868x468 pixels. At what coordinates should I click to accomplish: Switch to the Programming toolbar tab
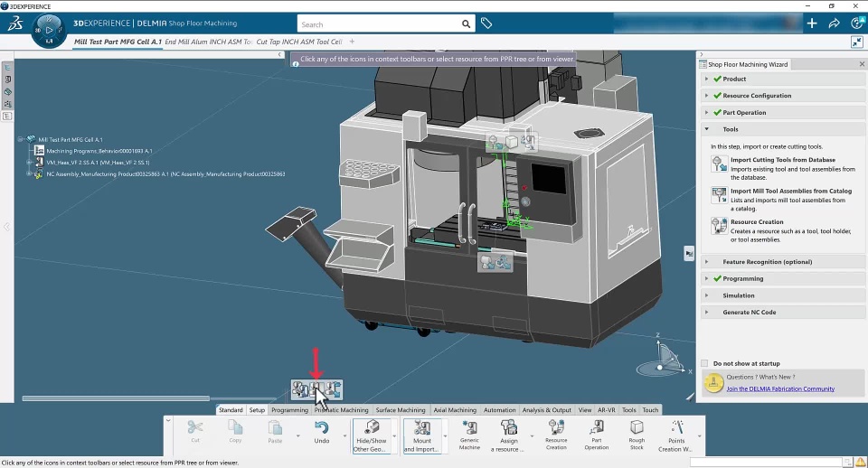click(x=289, y=410)
